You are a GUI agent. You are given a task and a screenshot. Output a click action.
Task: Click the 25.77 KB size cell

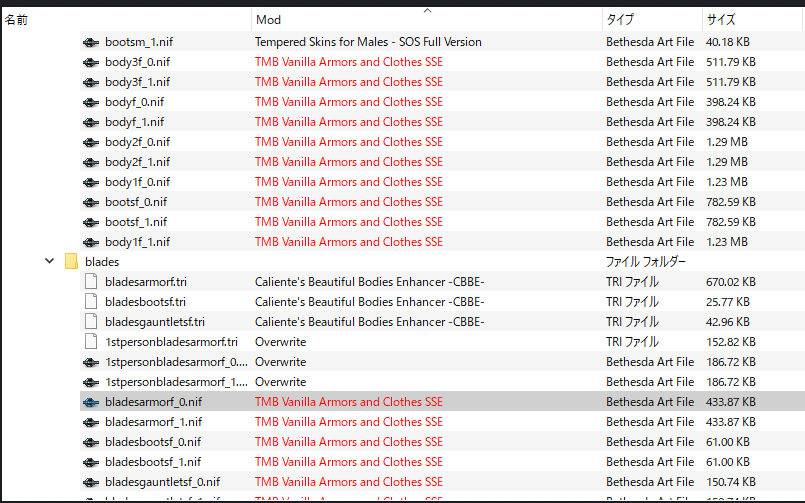pyautogui.click(x=727, y=302)
